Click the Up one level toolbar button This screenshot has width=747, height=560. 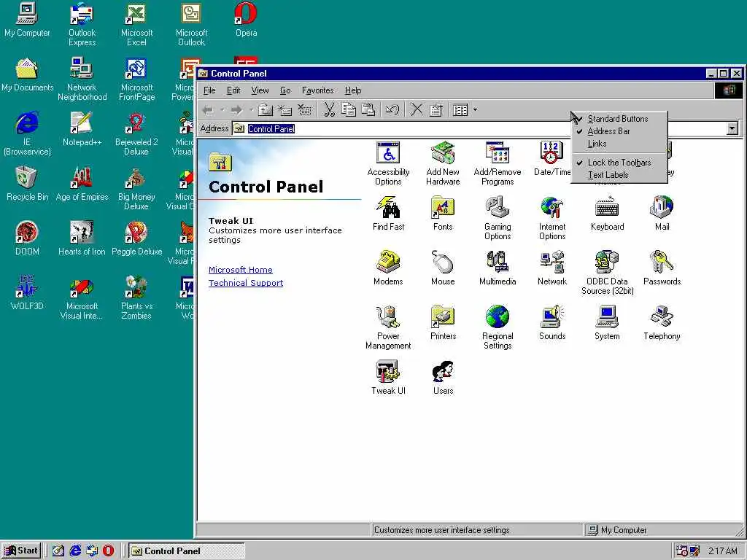(266, 110)
